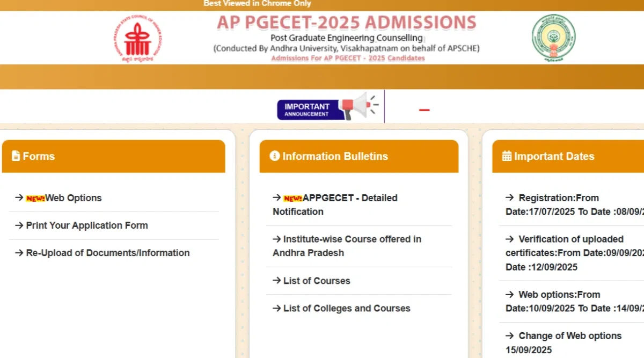
Task: Select the Important Dates panel header
Action: tap(568, 156)
